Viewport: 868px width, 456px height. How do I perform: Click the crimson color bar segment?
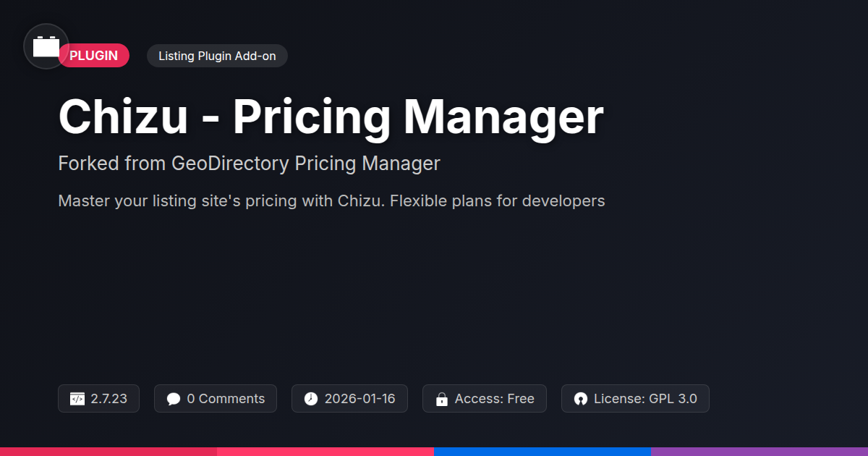coord(109,452)
